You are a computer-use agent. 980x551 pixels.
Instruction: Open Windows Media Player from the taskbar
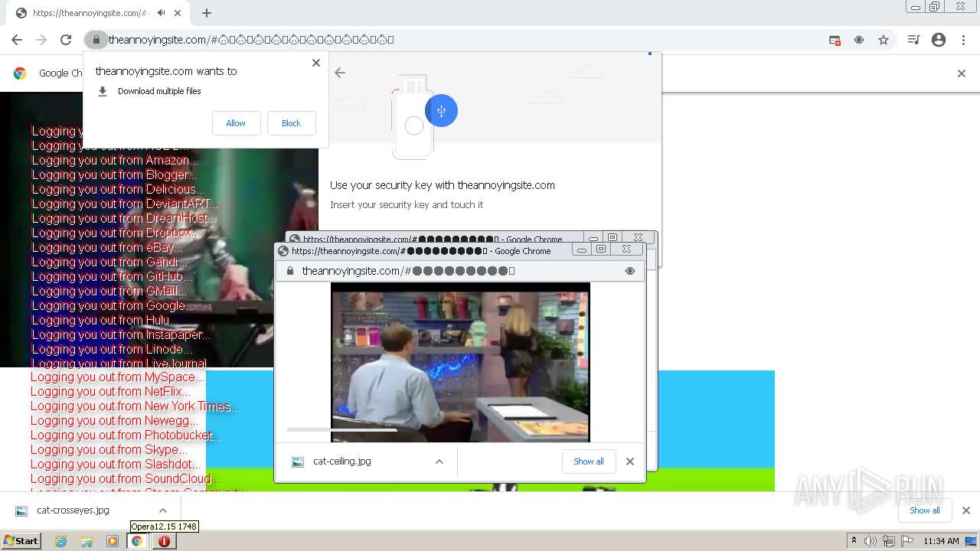[113, 541]
